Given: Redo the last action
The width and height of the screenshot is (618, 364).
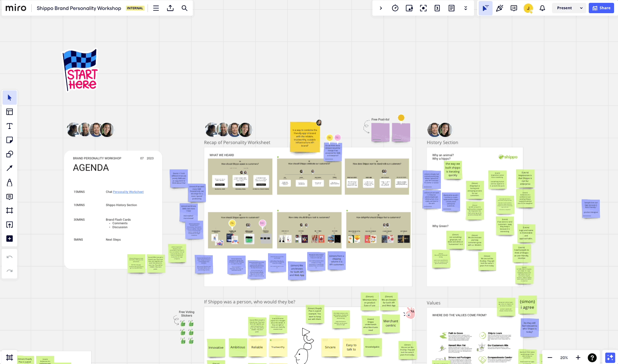Looking at the screenshot, I should pyautogui.click(x=10, y=271).
